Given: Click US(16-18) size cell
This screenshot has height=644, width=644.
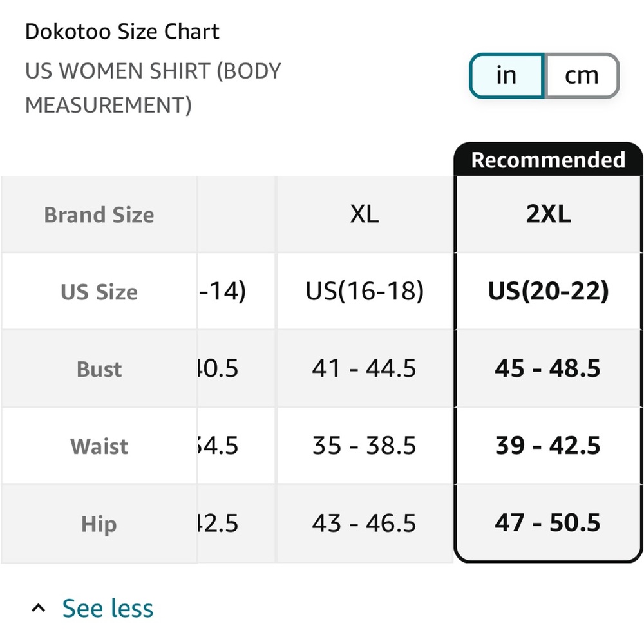Looking at the screenshot, I should (x=365, y=291).
